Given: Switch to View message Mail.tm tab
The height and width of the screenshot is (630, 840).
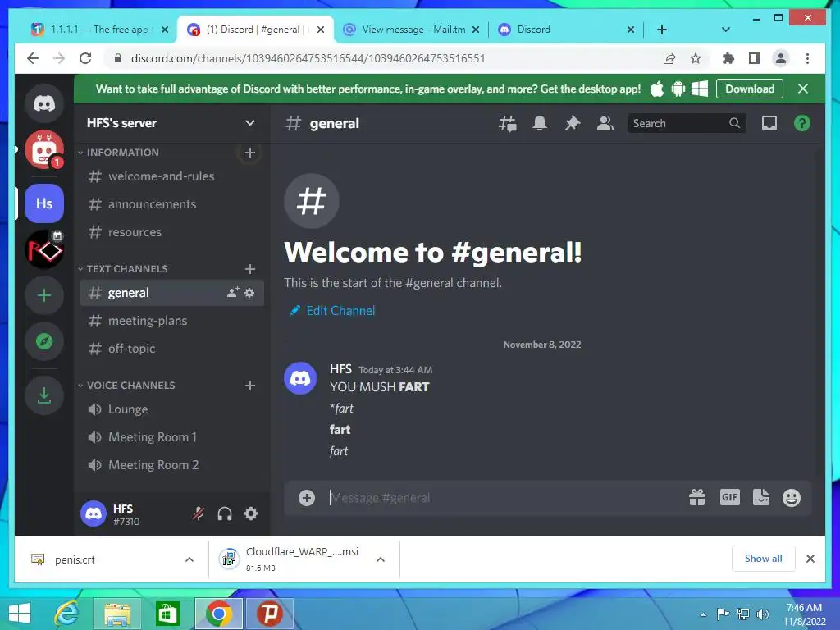Looking at the screenshot, I should tap(411, 30).
